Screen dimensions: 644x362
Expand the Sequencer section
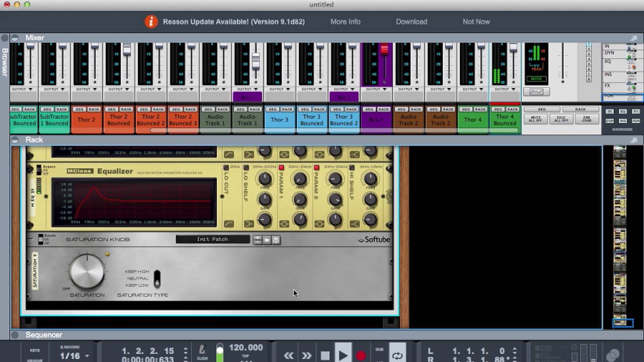click(15, 335)
